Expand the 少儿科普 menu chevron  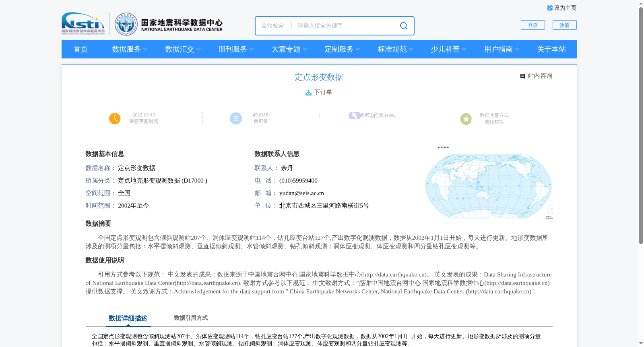tap(464, 50)
